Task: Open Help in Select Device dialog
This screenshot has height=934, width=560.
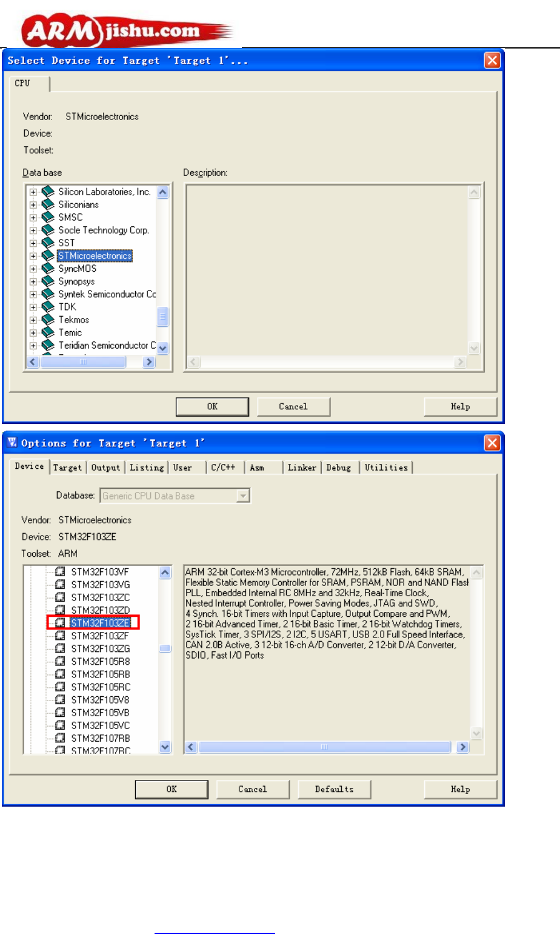Action: 460,406
